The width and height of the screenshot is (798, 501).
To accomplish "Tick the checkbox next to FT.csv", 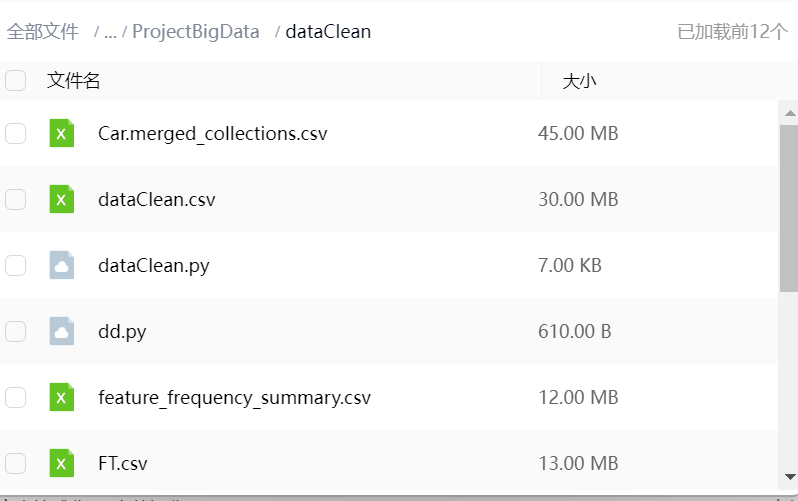I will [x=15, y=463].
